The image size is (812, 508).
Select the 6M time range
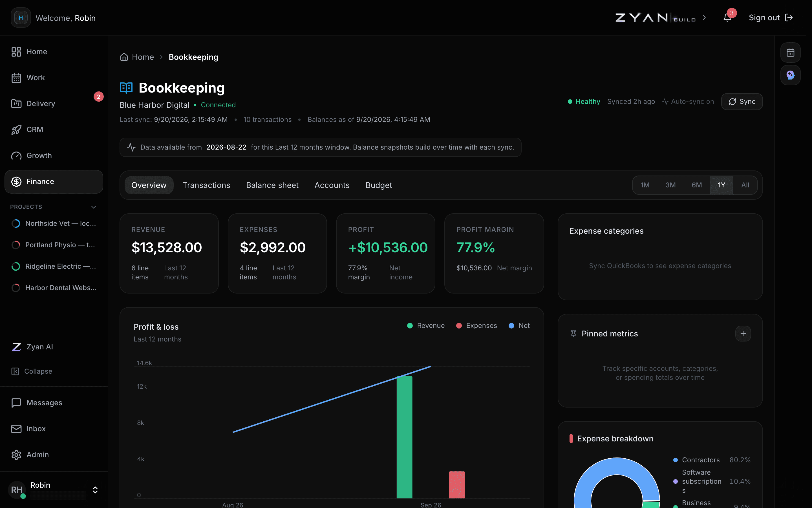(x=697, y=185)
